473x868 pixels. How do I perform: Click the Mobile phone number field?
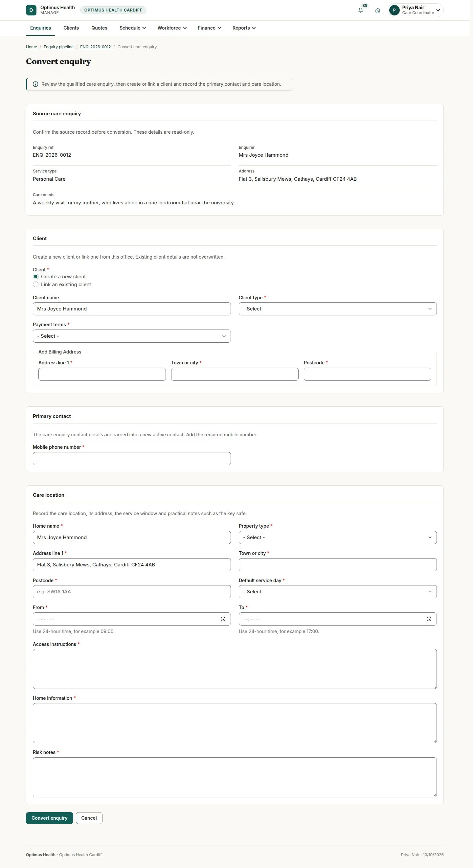(x=132, y=459)
